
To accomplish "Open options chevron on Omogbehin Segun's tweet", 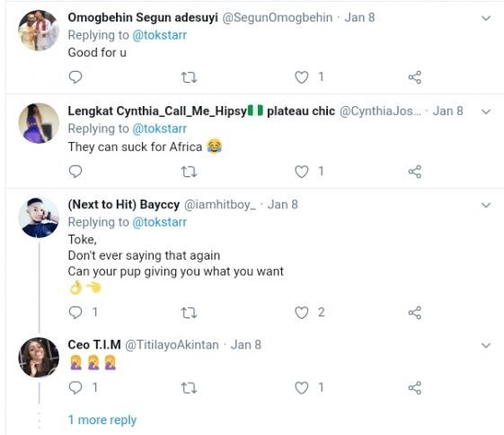I will pyautogui.click(x=486, y=18).
